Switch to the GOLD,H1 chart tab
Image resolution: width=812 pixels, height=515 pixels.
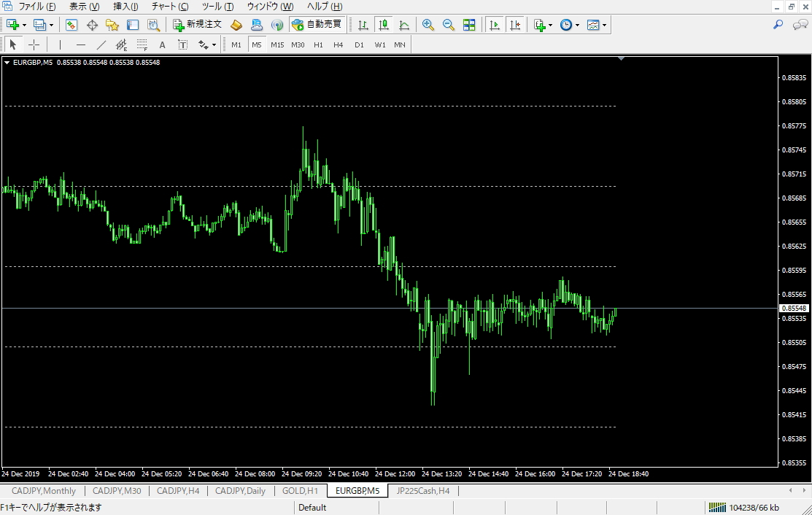pos(300,491)
